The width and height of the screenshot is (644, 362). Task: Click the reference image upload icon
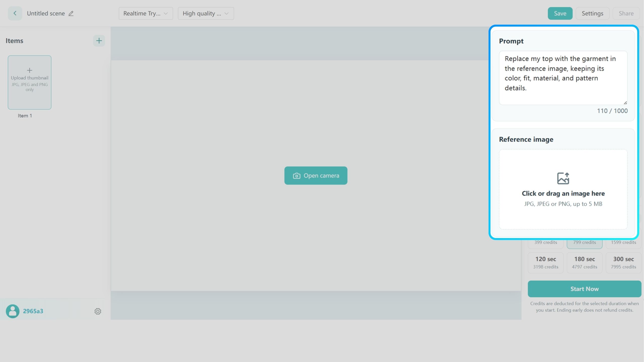coord(563,178)
